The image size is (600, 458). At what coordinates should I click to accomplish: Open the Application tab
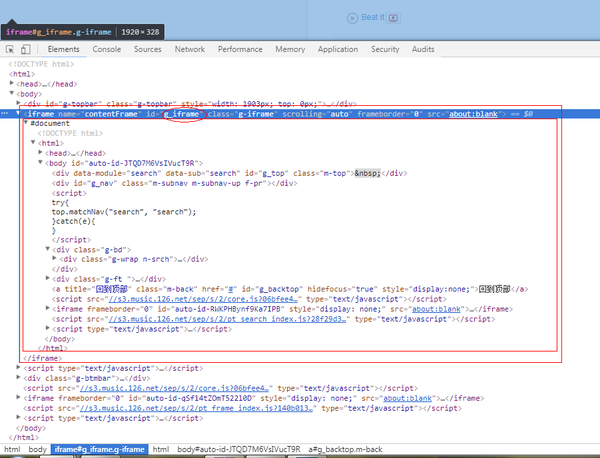pos(338,49)
